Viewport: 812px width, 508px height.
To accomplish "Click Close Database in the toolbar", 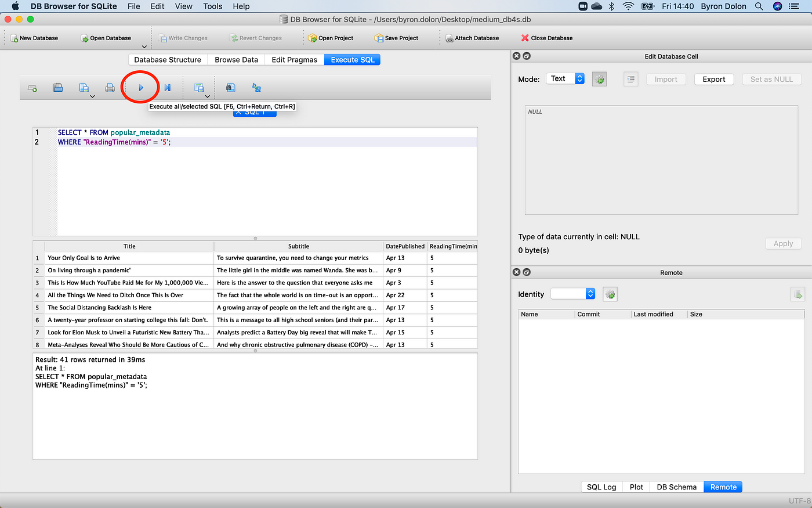I will click(547, 38).
